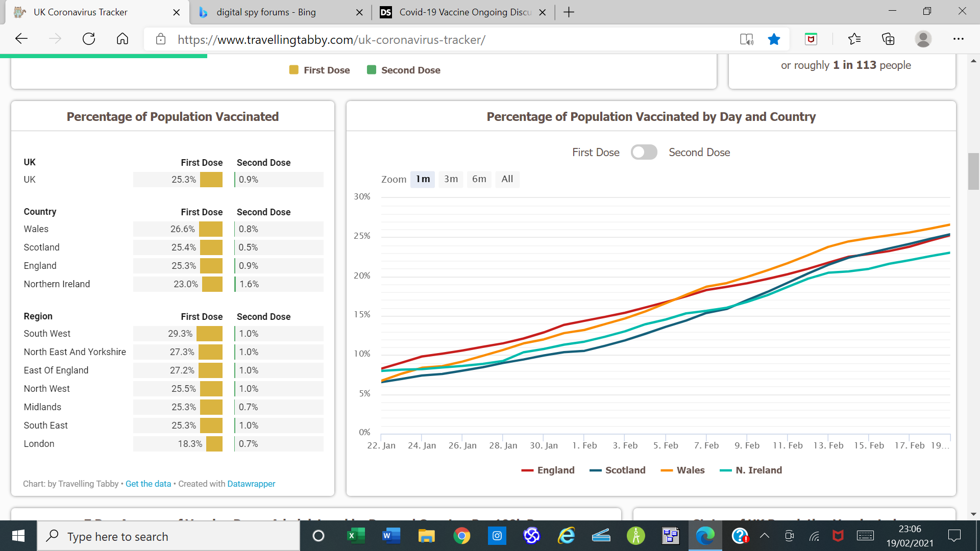
Task: Switch to digital spy forums Bing tab
Action: [265, 12]
